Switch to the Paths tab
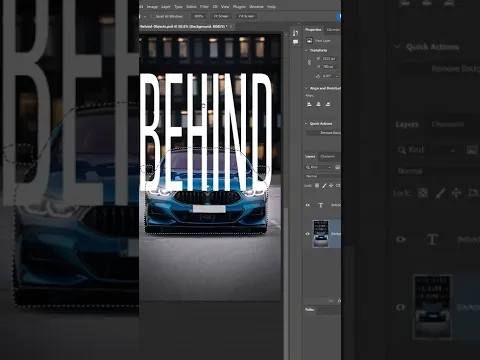 click(310, 310)
